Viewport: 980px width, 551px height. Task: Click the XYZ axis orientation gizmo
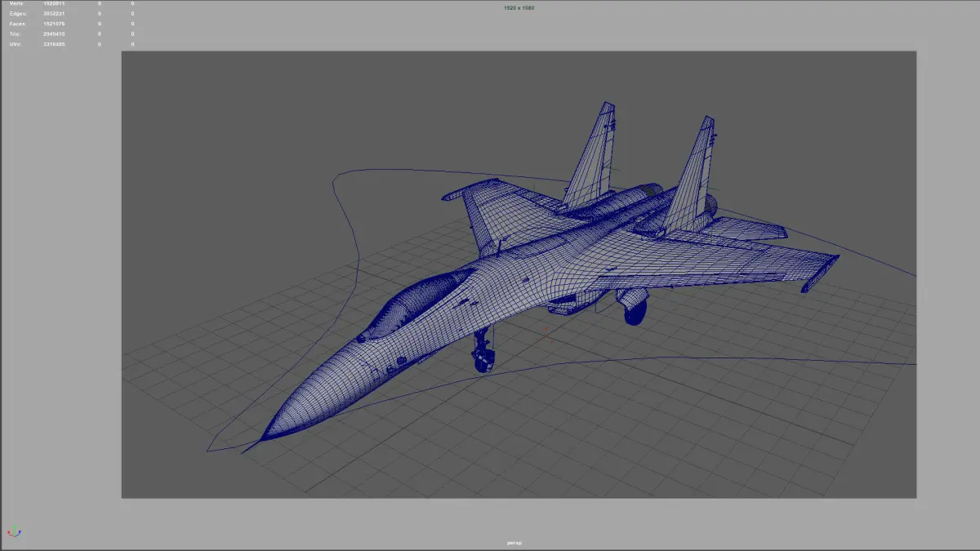(x=14, y=532)
